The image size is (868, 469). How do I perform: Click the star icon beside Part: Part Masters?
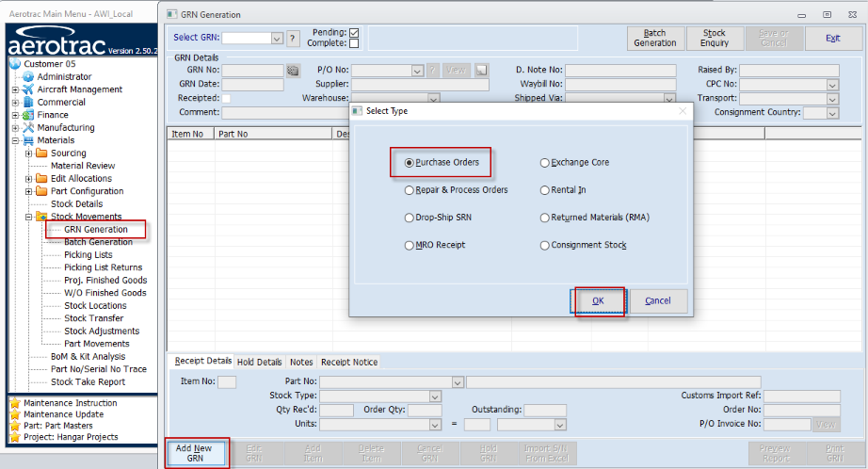[15, 426]
